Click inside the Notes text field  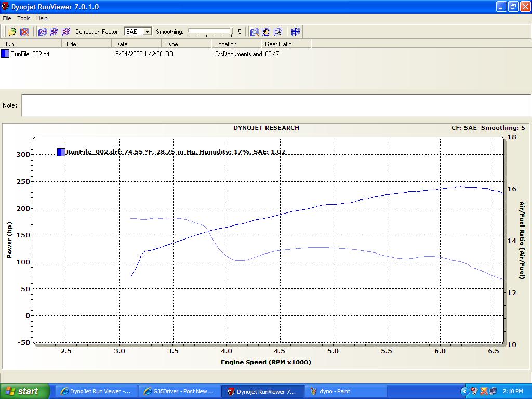tap(276, 105)
